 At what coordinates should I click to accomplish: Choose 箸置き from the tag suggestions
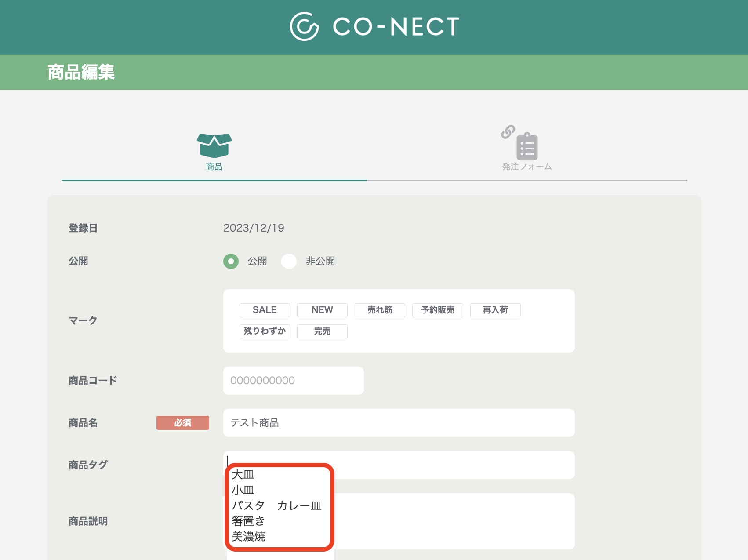249,521
